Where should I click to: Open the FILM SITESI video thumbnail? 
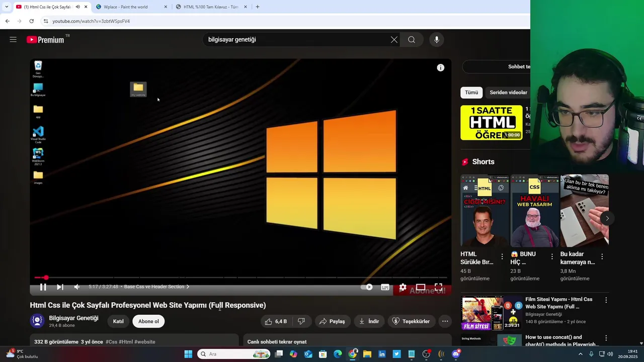(492, 313)
